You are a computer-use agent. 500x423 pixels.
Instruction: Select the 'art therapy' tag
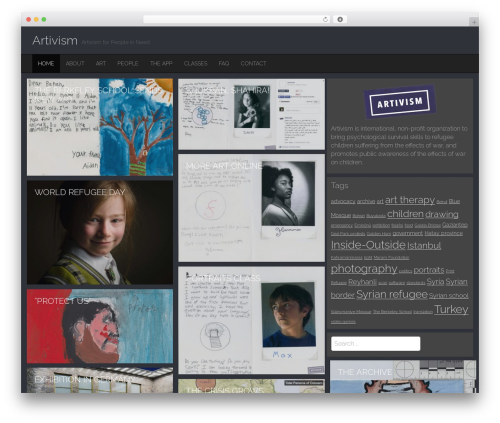coord(410,200)
